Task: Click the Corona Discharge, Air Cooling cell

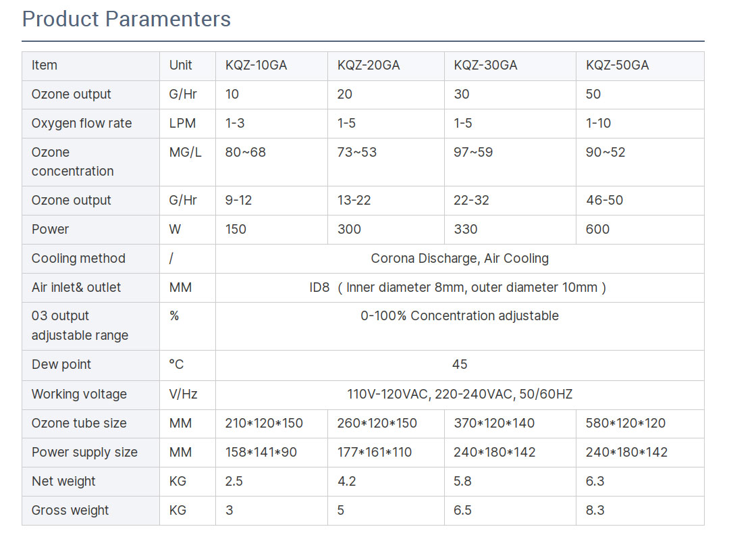Action: (x=460, y=259)
